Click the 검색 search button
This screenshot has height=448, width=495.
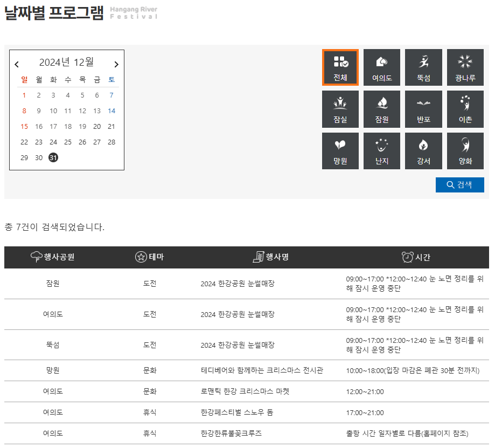pos(459,184)
